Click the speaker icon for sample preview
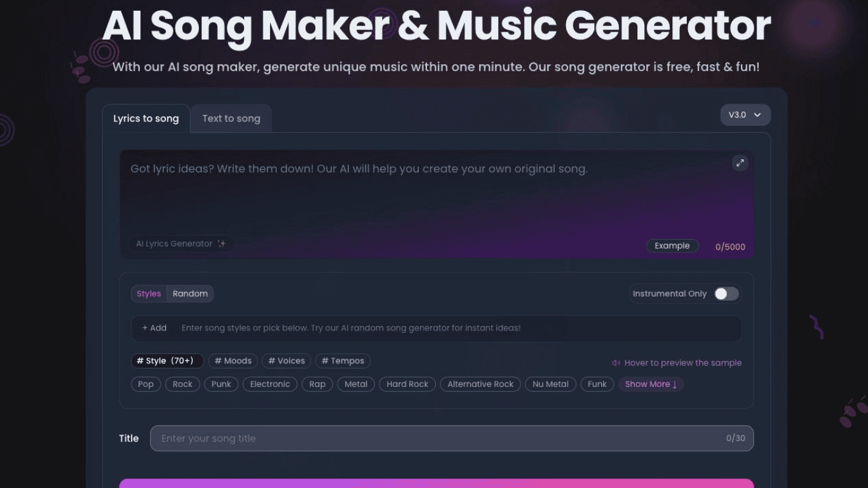 [615, 362]
